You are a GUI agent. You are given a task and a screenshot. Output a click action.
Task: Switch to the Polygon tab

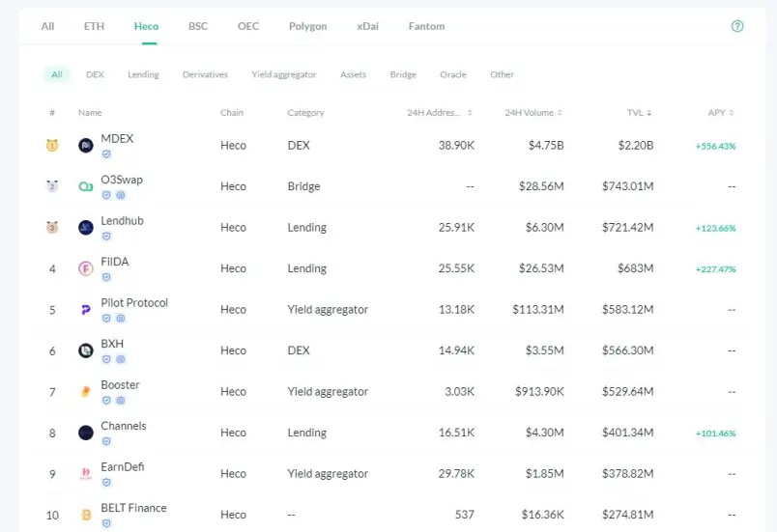click(307, 26)
